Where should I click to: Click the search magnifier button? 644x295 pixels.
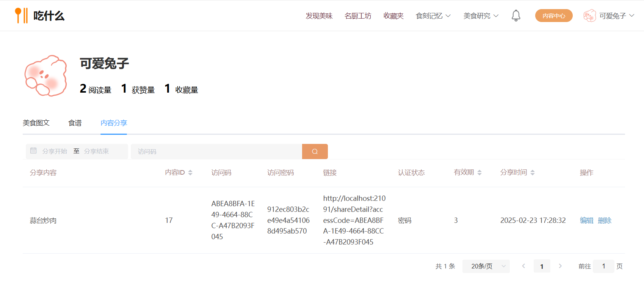coord(315,151)
